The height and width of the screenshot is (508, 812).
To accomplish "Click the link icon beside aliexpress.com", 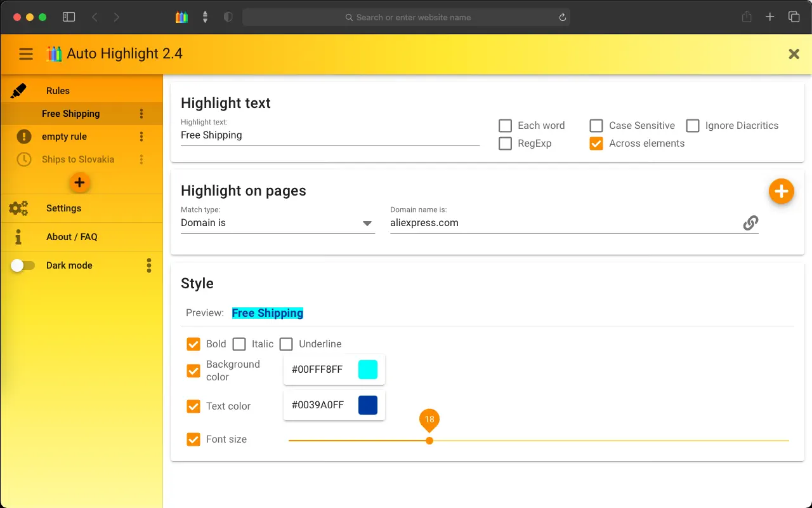I will 750,223.
